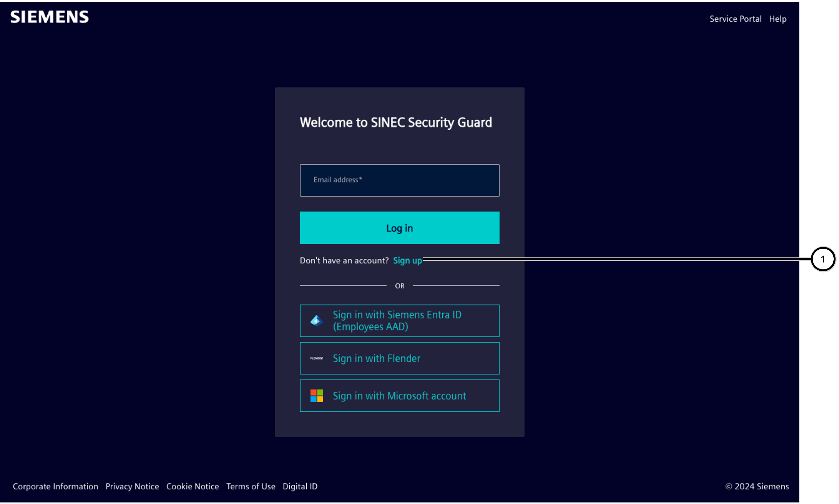
Task: Click the Microsoft colorful grid icon
Action: [316, 396]
